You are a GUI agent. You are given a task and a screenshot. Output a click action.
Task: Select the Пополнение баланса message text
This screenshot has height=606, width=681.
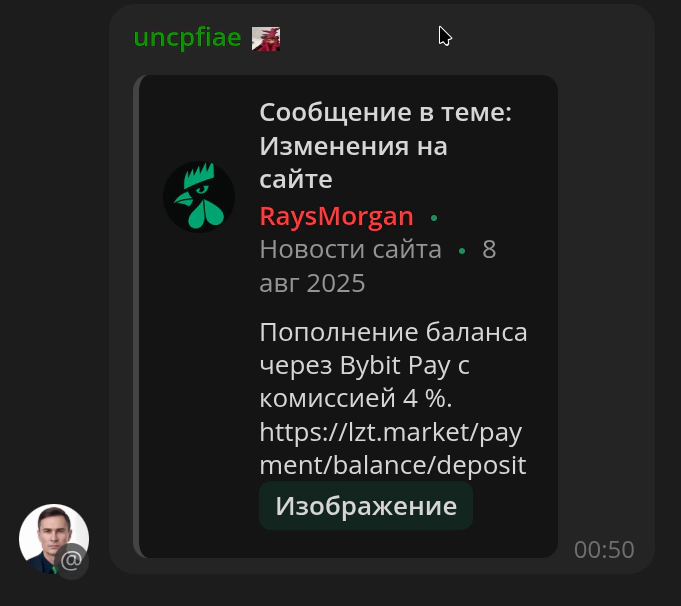coord(393,332)
